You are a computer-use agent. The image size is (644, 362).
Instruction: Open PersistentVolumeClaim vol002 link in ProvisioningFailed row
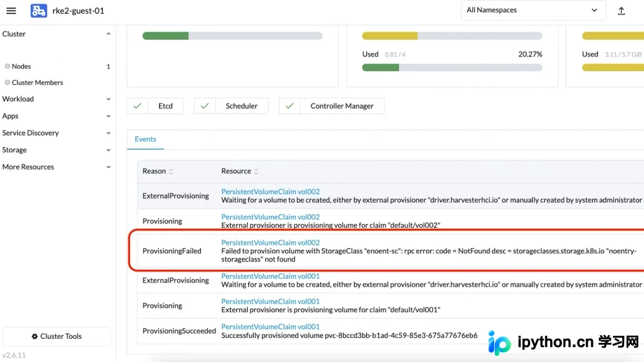click(270, 242)
